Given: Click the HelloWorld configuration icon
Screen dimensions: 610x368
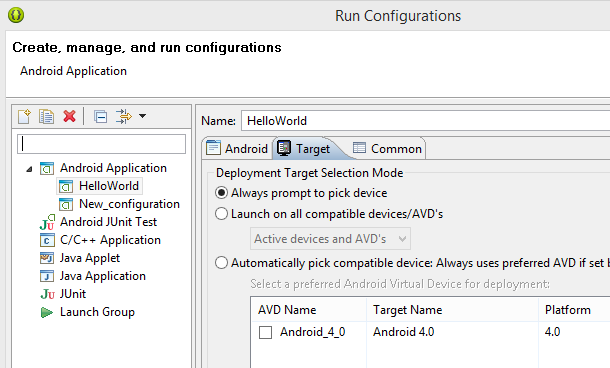Looking at the screenshot, I should tap(66, 186).
